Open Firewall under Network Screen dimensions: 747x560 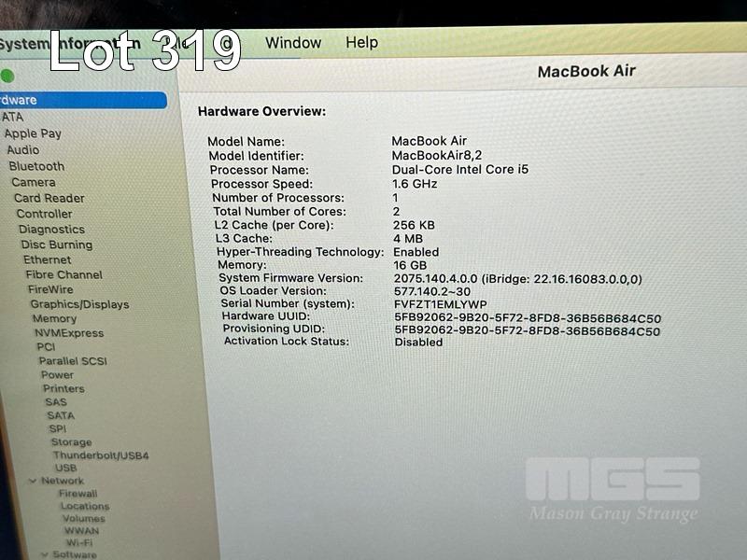pyautogui.click(x=78, y=494)
